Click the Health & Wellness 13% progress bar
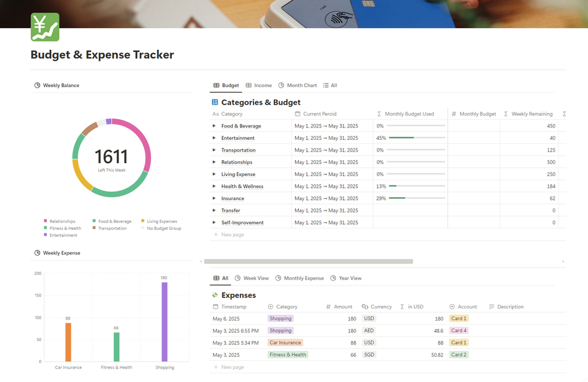 point(417,186)
